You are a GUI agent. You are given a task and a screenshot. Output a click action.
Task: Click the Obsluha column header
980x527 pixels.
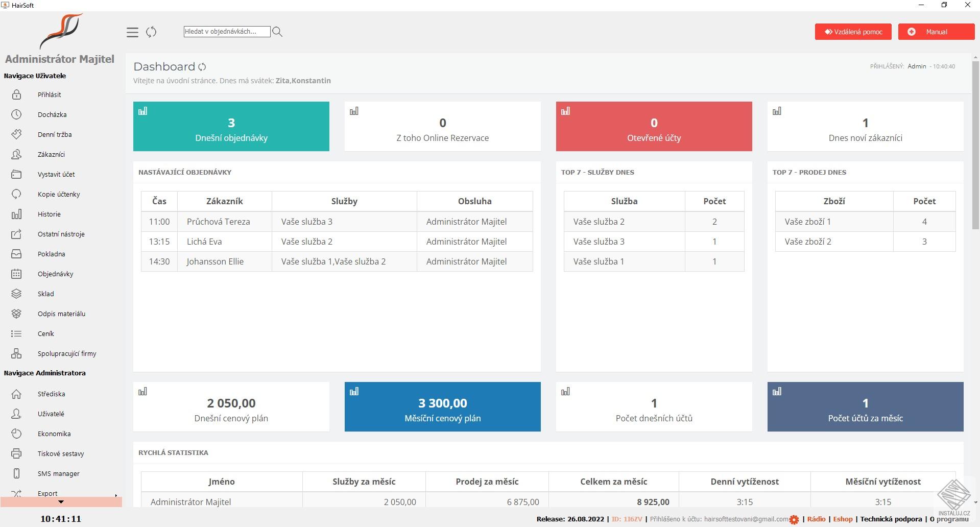(x=475, y=201)
